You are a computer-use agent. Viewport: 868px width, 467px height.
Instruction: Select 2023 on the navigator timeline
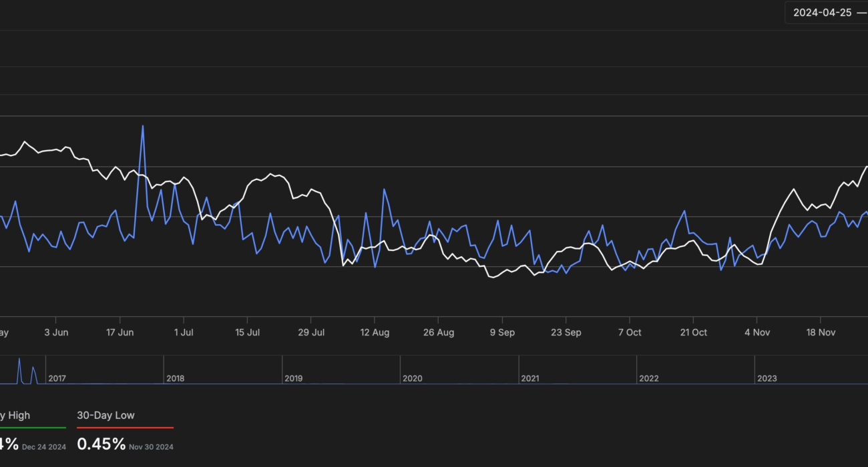[767, 378]
